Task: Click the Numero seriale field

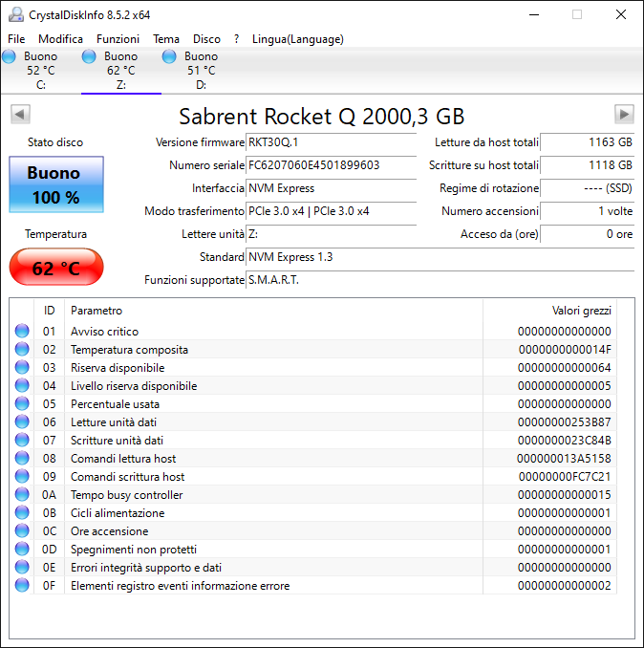Action: (x=332, y=165)
